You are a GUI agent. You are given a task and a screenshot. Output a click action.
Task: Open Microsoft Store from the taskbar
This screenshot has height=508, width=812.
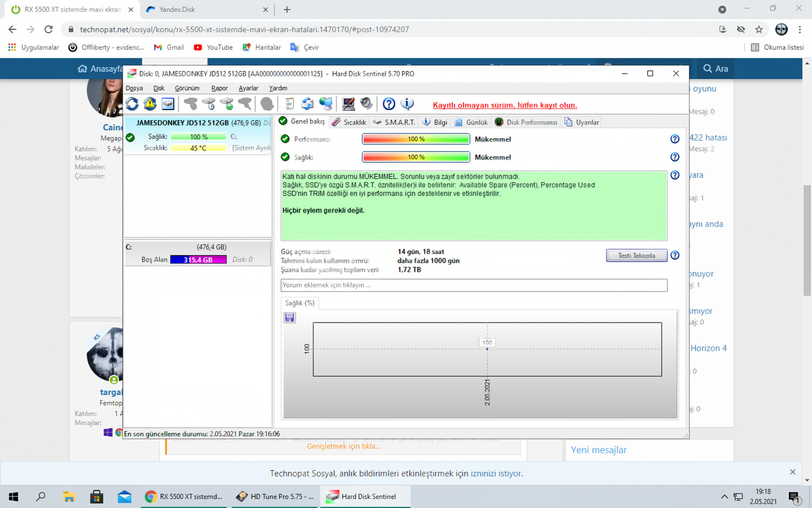tap(97, 497)
